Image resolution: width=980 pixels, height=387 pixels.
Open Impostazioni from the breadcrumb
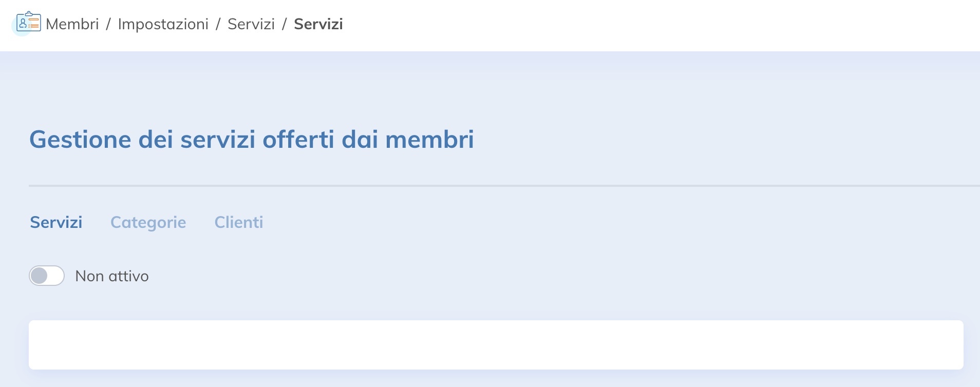coord(164,24)
